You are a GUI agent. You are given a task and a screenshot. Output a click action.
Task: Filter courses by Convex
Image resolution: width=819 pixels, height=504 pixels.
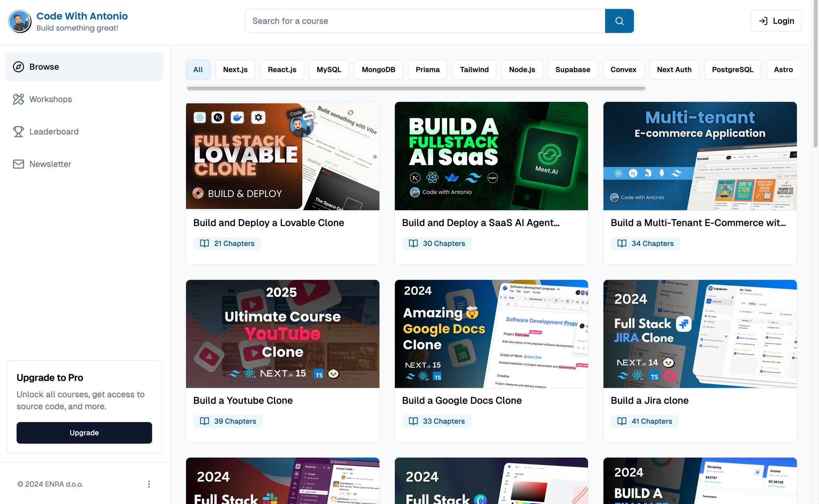[623, 70]
